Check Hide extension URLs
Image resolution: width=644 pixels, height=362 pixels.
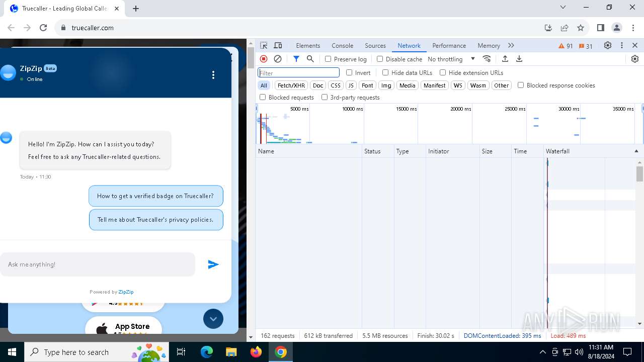[443, 72]
